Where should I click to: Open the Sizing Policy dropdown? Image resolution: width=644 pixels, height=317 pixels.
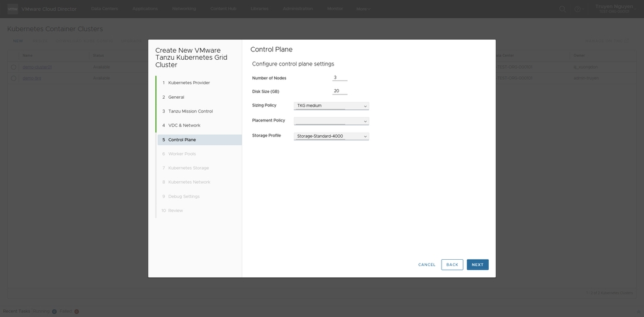[331, 106]
